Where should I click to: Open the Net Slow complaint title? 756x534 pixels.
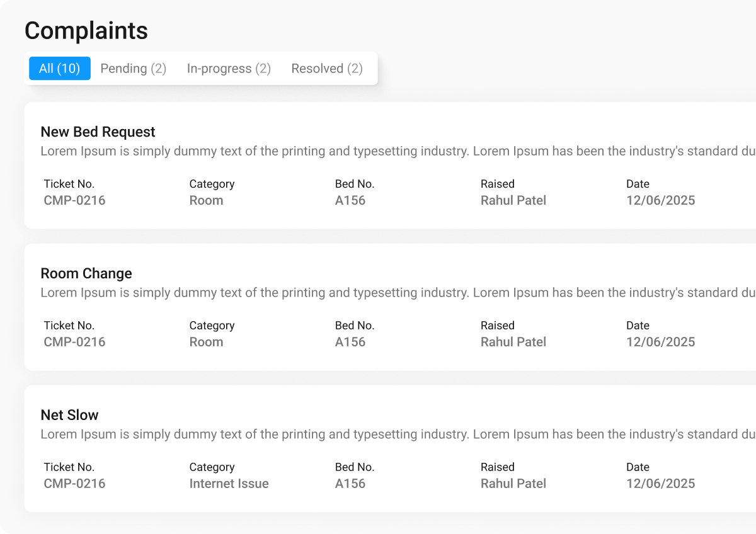pyautogui.click(x=69, y=415)
